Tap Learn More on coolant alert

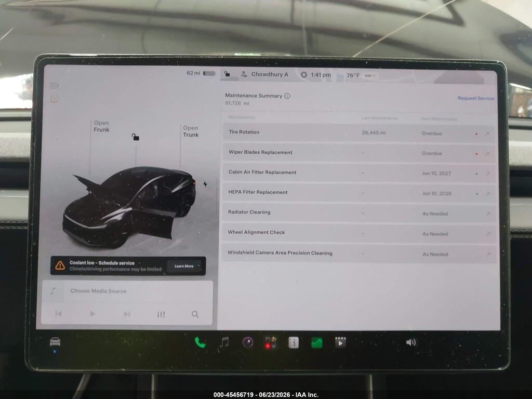(x=184, y=267)
